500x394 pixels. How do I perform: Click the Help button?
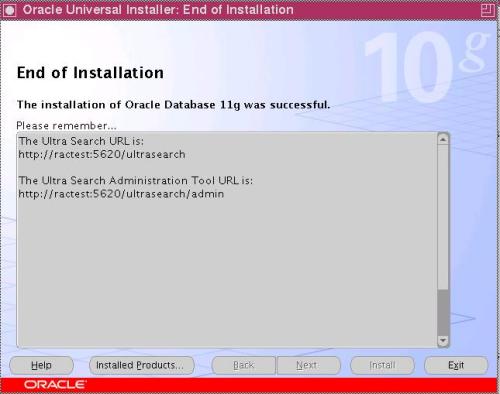(41, 365)
